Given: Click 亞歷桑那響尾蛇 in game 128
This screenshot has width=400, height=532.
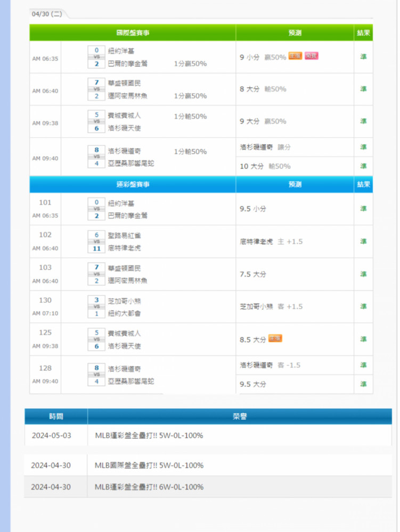Looking at the screenshot, I should tap(130, 381).
